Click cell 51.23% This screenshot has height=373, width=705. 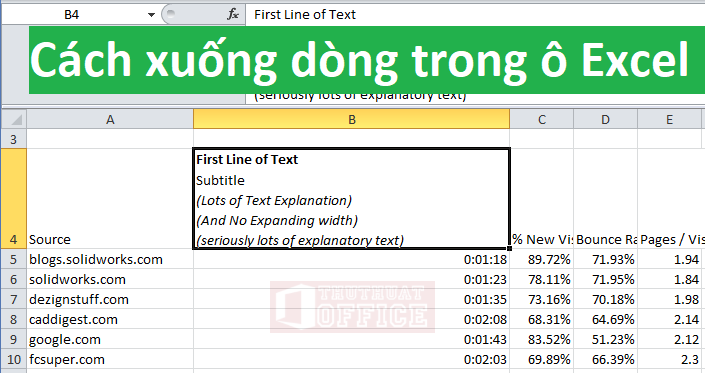[x=606, y=339]
